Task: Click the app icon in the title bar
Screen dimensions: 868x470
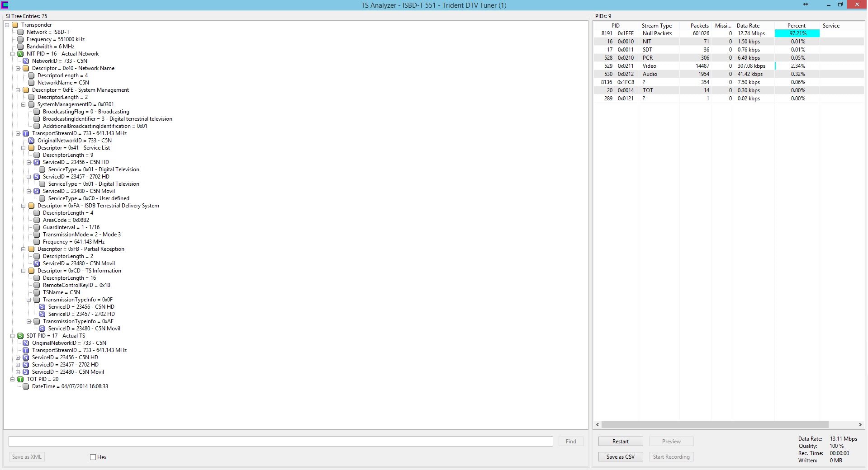Action: (x=5, y=5)
